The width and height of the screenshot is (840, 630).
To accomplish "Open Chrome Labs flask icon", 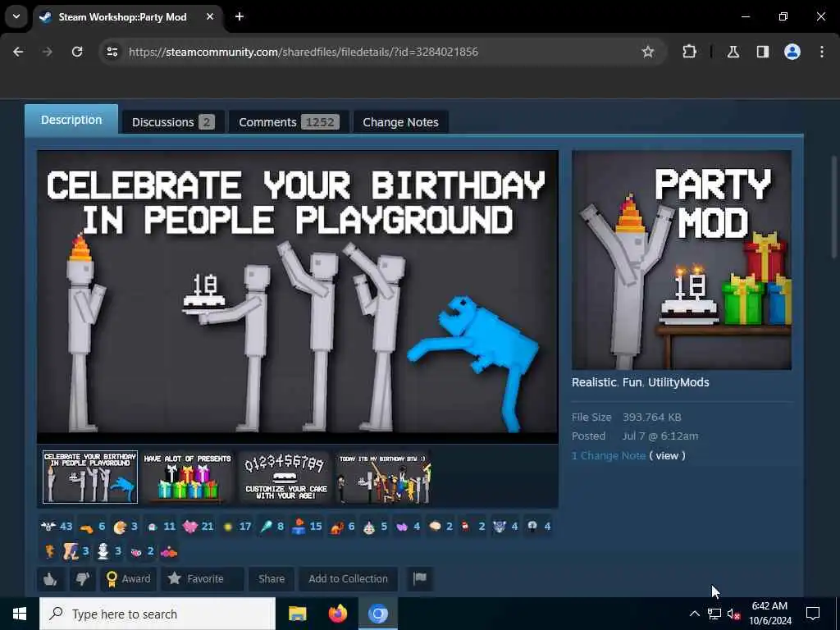I will point(733,52).
